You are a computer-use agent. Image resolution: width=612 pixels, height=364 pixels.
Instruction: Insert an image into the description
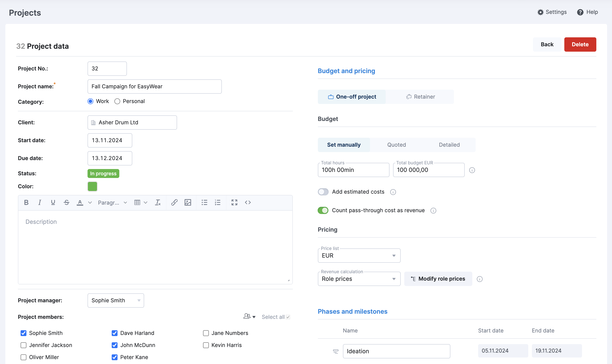coord(188,202)
